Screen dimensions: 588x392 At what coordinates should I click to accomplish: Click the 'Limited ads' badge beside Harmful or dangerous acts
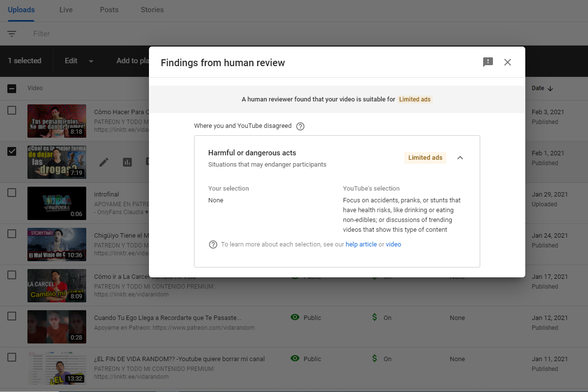[x=425, y=158]
